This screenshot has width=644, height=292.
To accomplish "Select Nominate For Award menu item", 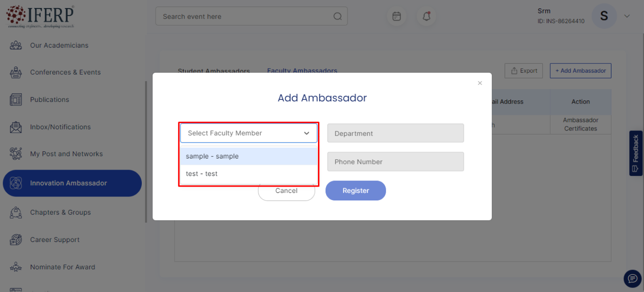I will click(62, 267).
